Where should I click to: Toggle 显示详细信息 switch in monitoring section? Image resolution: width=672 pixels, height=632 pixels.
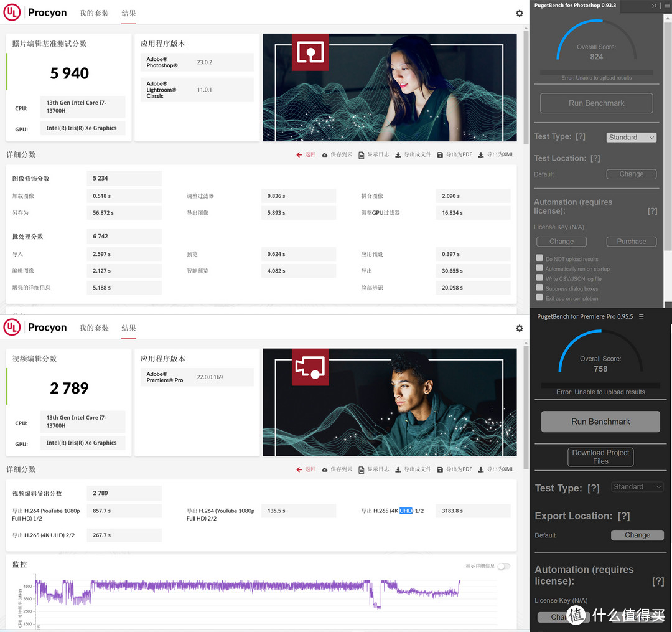[x=503, y=566]
